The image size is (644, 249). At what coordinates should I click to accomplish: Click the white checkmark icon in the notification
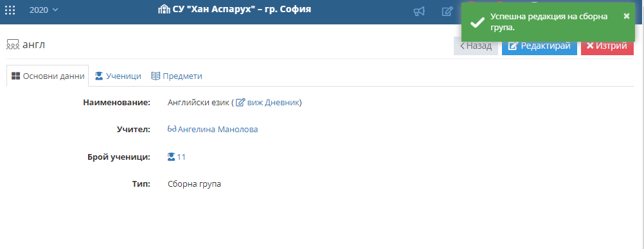point(477,22)
